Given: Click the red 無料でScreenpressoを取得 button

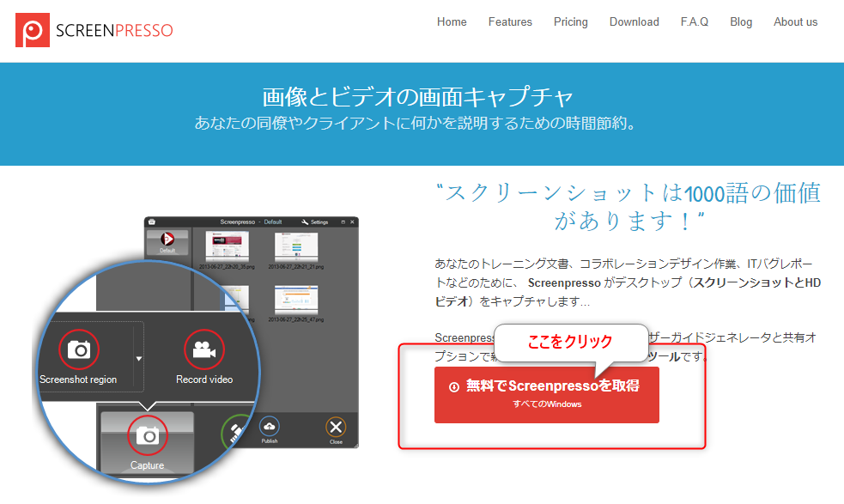Looking at the screenshot, I should click(546, 394).
